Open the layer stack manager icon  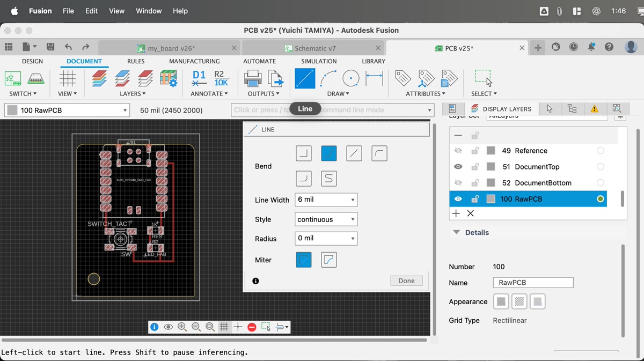pyautogui.click(x=99, y=79)
